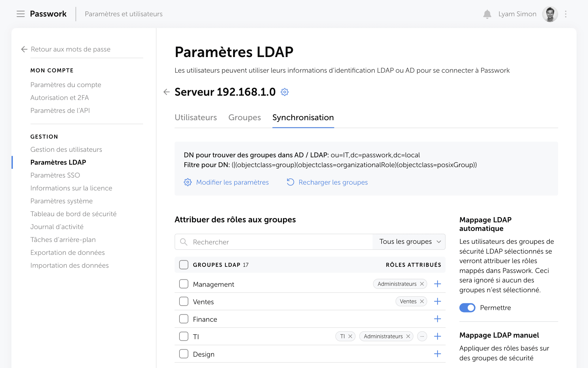Check the Design group
Screen dimensions: 588x368
click(184, 354)
